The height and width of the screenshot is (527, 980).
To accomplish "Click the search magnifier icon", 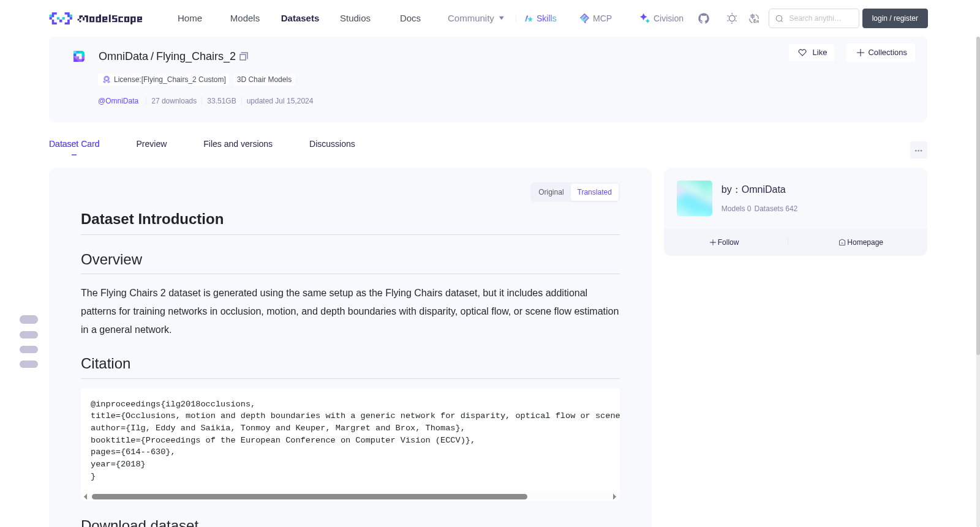I will point(779,18).
